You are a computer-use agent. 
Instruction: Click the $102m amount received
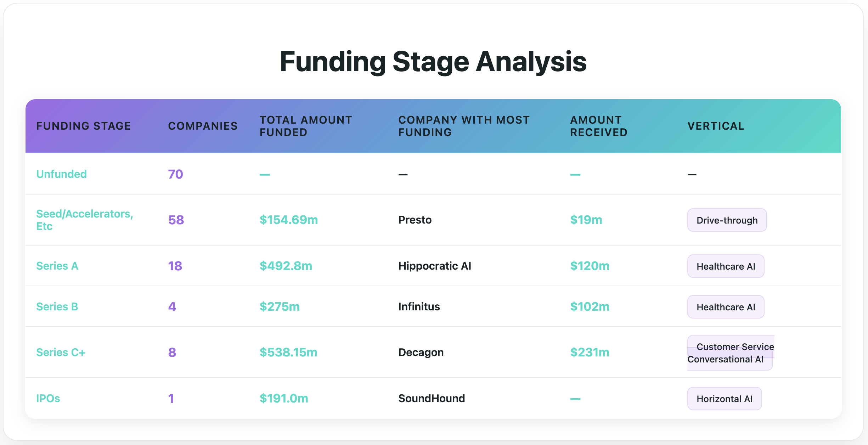pyautogui.click(x=590, y=306)
